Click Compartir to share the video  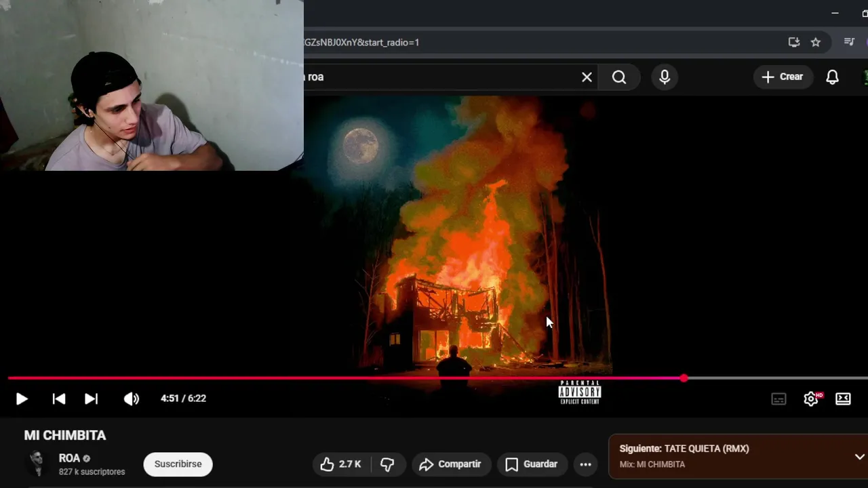pyautogui.click(x=451, y=464)
